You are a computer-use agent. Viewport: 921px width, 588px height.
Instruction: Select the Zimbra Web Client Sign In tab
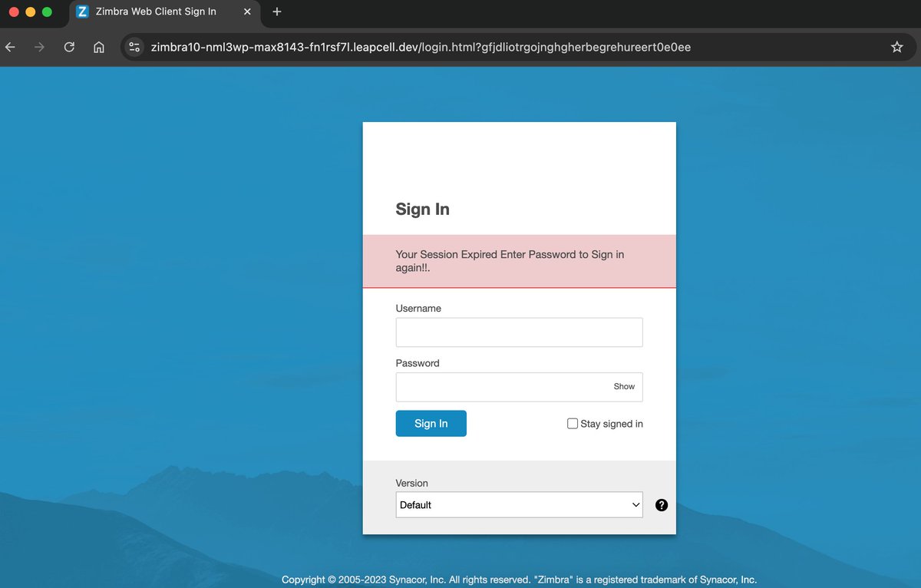[x=165, y=12]
